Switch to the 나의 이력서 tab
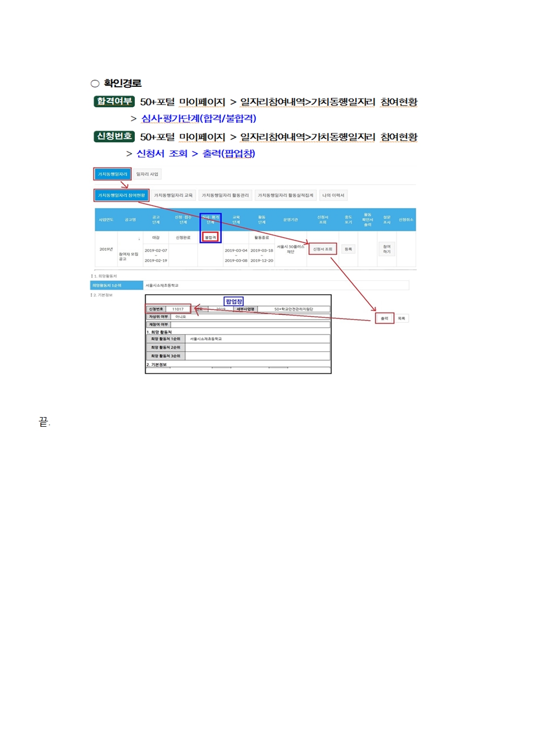This screenshot has height=756, width=535. tap(333, 195)
